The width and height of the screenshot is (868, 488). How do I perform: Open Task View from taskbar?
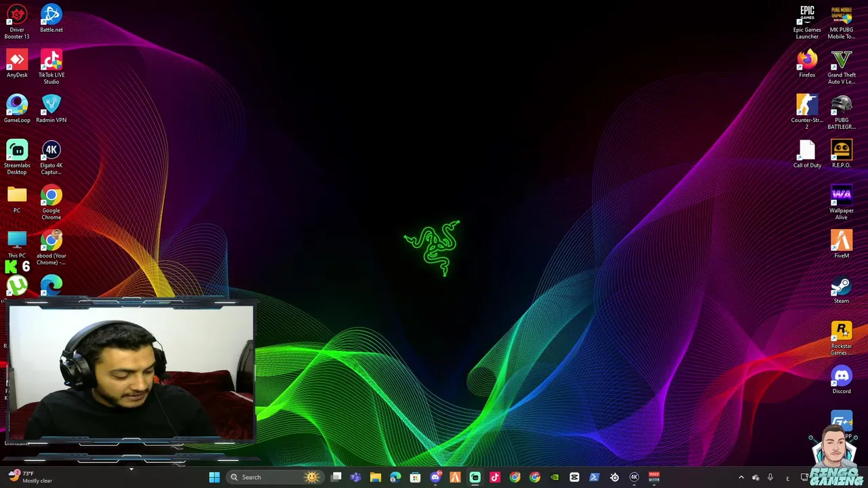point(336,477)
